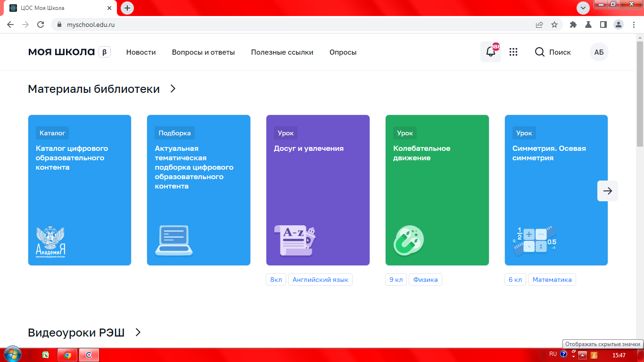Click the magnet icon on green card

pyautogui.click(x=409, y=240)
